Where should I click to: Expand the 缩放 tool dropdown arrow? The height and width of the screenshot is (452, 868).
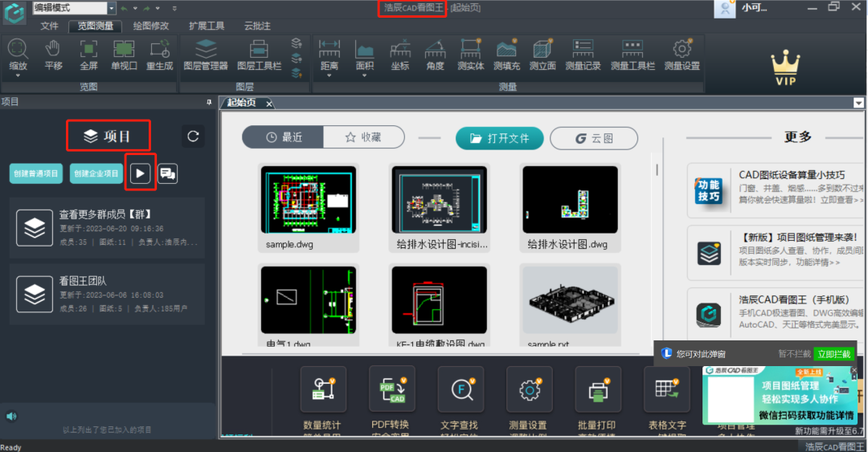(x=18, y=75)
